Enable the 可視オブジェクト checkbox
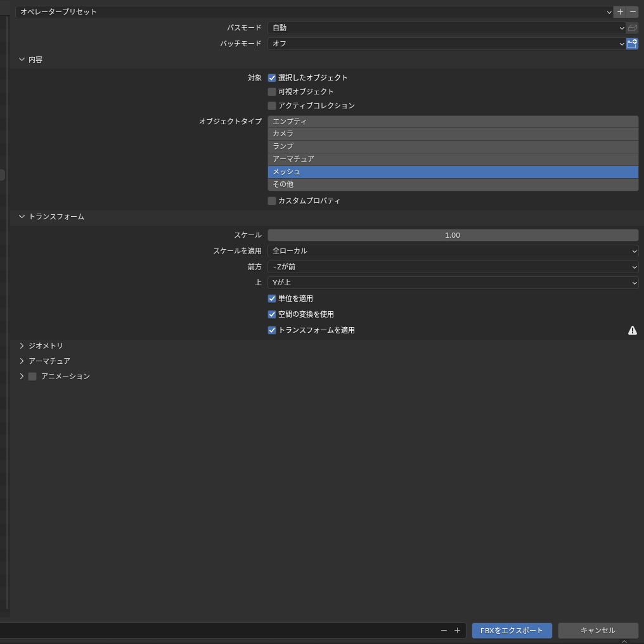644x644 pixels. click(272, 92)
